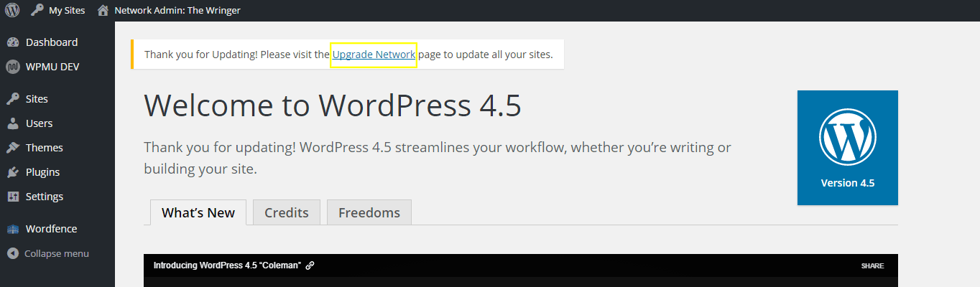The width and height of the screenshot is (980, 287).
Task: Click the video SHARE button
Action: [x=872, y=265]
